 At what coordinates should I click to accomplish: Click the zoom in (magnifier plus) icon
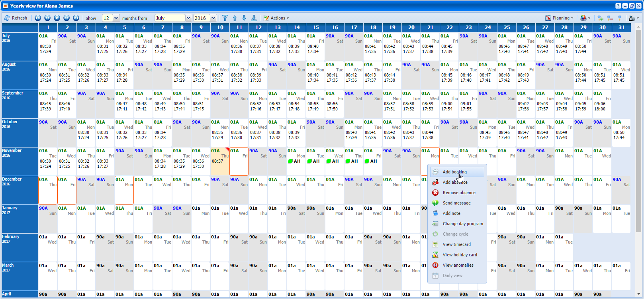point(600,18)
